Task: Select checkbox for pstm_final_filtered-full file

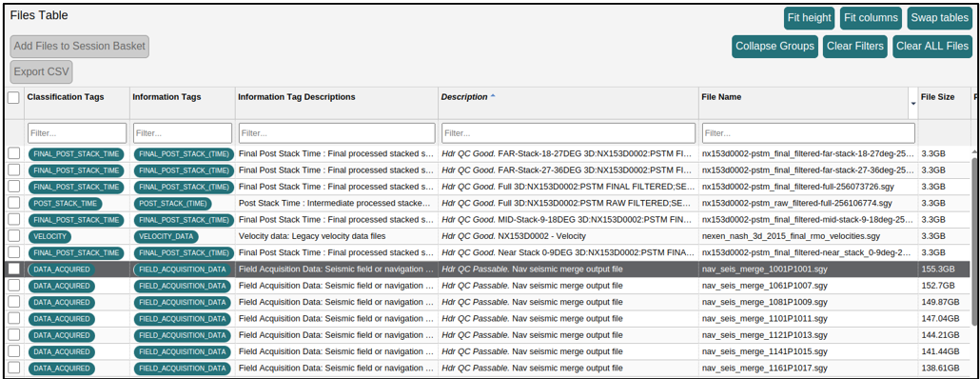Action: point(13,187)
